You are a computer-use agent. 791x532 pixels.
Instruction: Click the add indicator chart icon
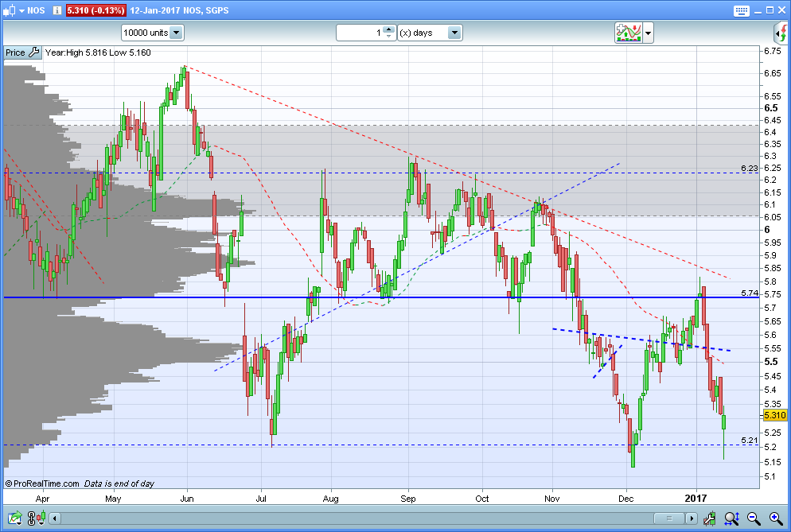(628, 33)
